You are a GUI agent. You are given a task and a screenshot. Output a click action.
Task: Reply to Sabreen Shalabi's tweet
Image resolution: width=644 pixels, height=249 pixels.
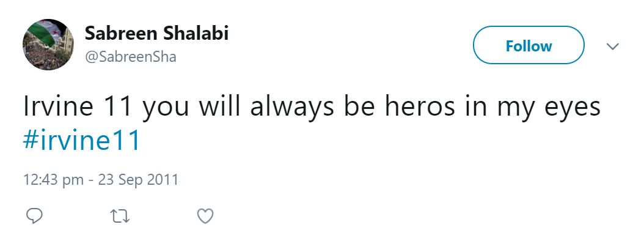(x=35, y=215)
